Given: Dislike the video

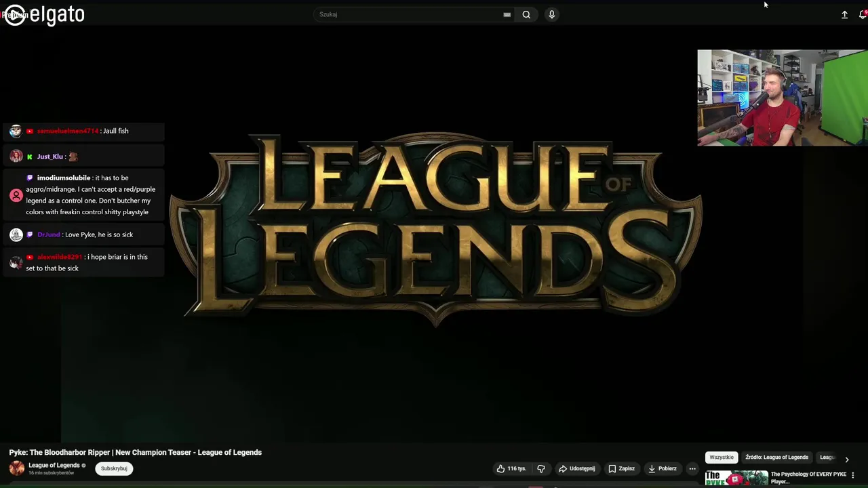Looking at the screenshot, I should click(x=541, y=468).
